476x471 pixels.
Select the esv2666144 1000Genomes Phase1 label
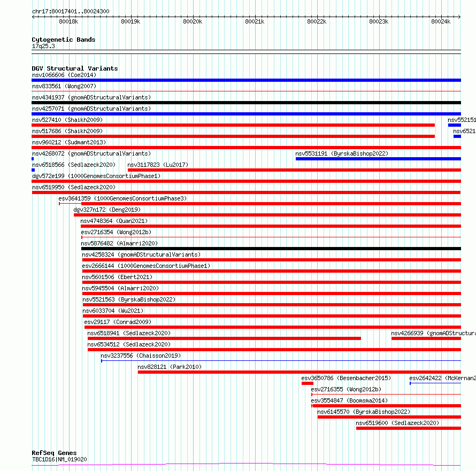[x=147, y=266]
